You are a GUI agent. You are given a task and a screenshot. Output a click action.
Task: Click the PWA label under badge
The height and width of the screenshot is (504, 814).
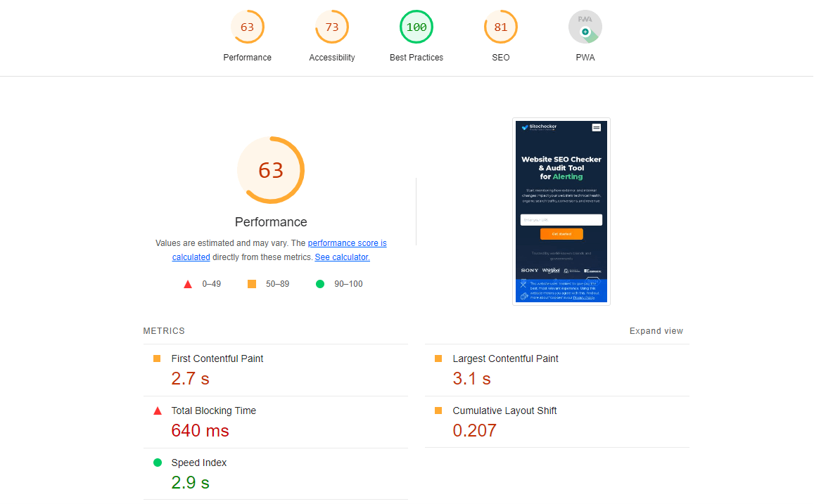click(x=585, y=58)
